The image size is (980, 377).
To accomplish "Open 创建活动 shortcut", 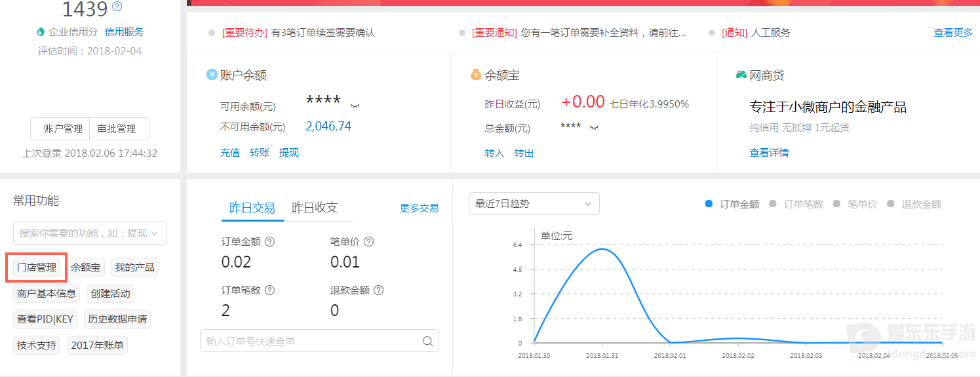I will pyautogui.click(x=110, y=293).
